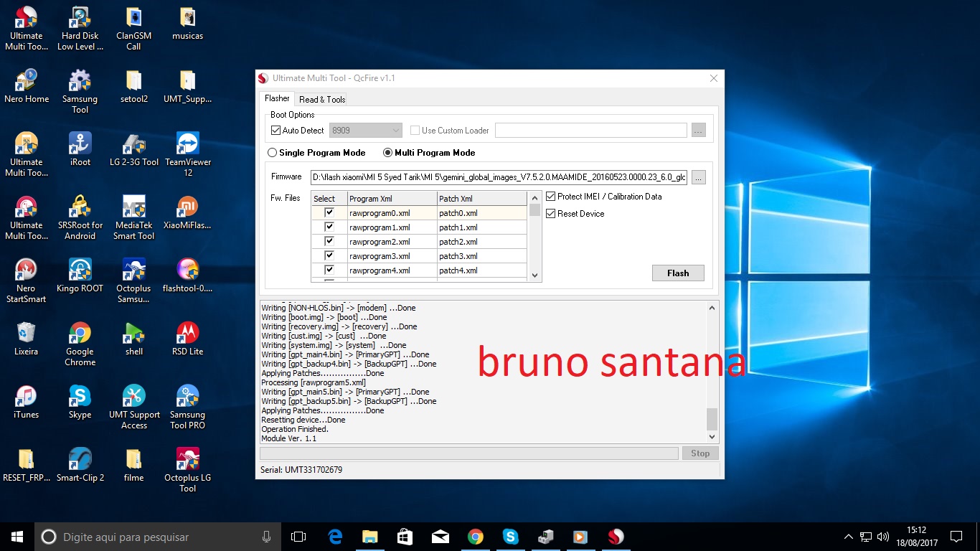Uncheck the rawprogram0.xml row checkbox
980x551 pixels.
point(329,212)
